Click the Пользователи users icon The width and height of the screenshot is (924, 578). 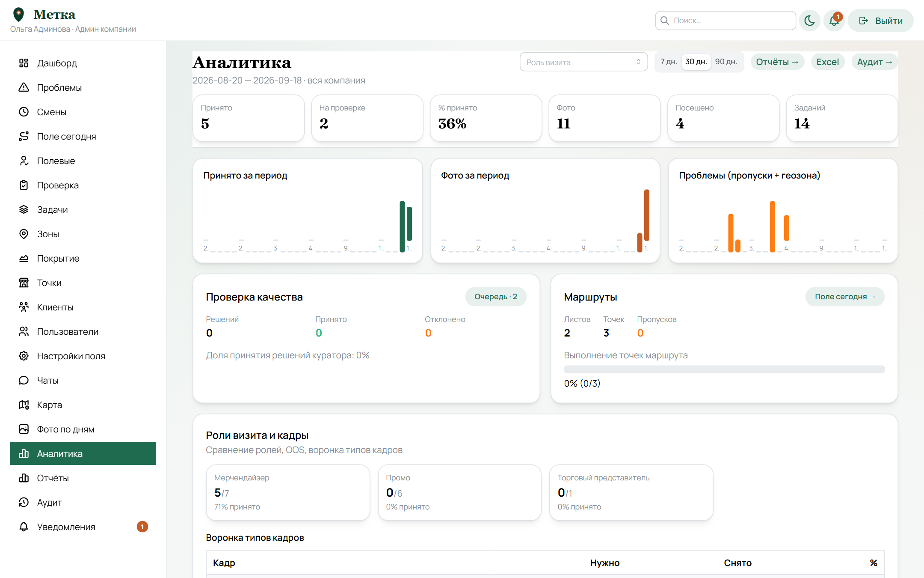click(24, 331)
